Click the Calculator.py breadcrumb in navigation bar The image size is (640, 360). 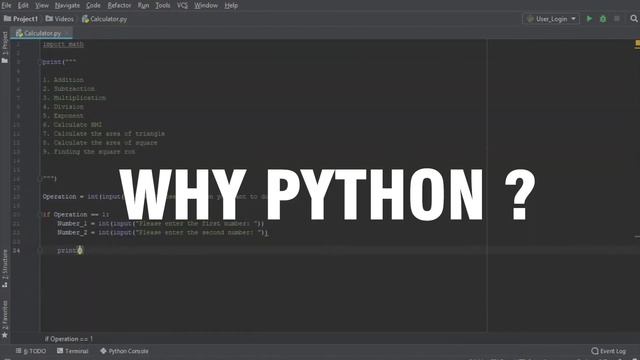[104, 19]
